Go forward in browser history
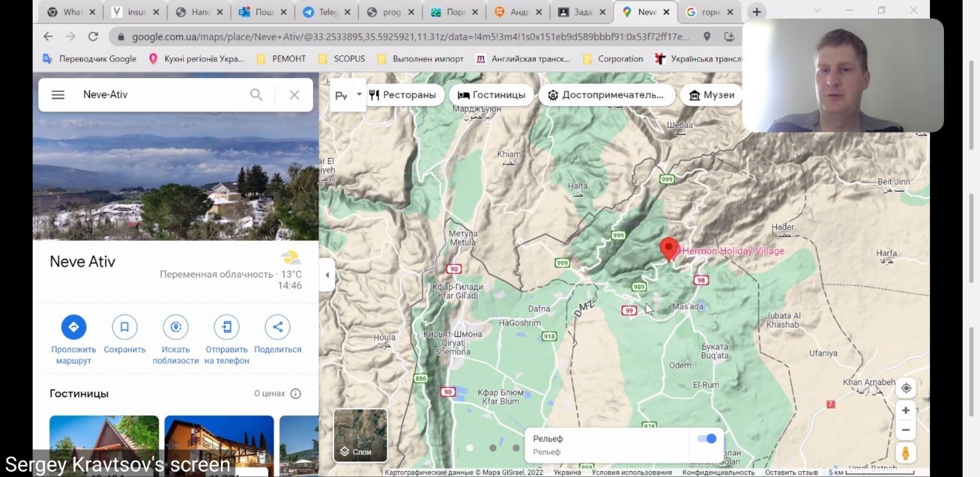 [71, 37]
